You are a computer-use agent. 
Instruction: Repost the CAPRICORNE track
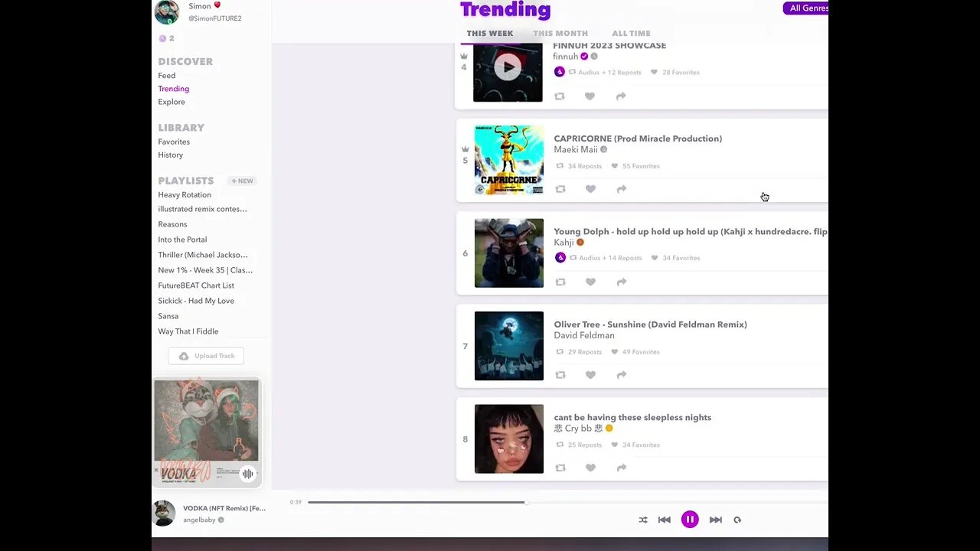[x=560, y=189]
